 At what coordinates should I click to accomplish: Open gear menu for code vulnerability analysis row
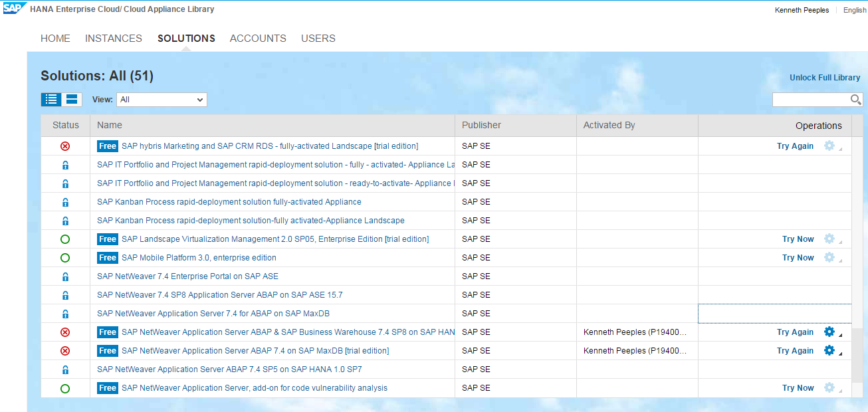click(829, 387)
